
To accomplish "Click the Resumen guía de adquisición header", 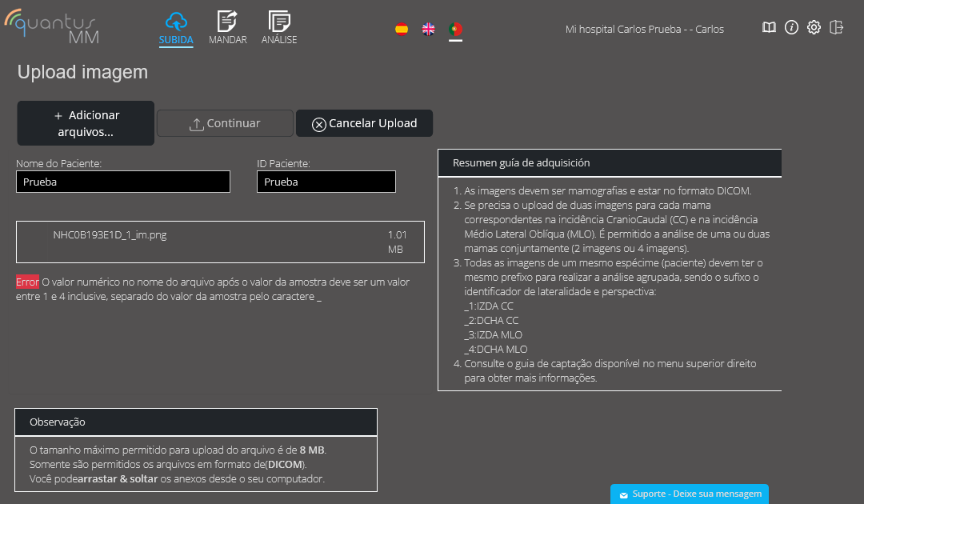I will [610, 162].
